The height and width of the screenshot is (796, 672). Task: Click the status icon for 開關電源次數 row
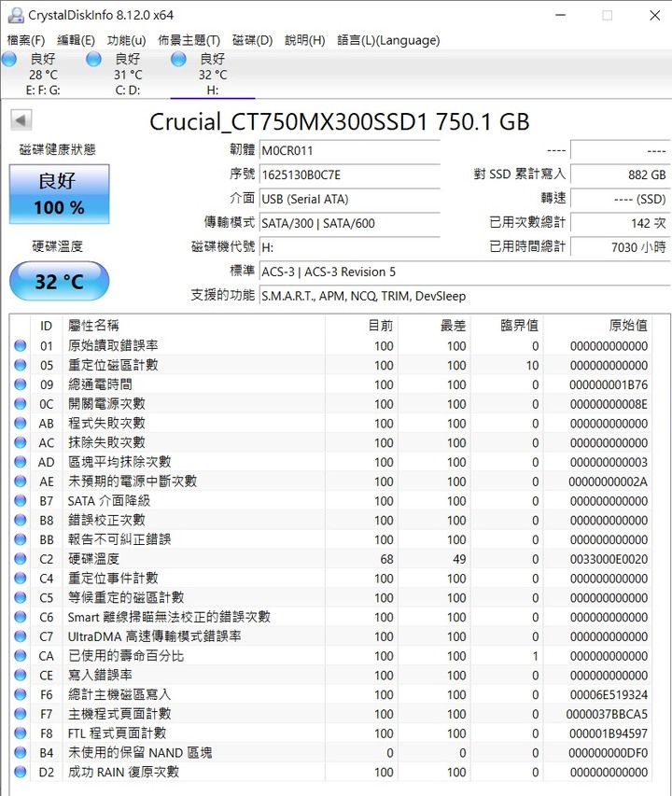[x=21, y=403]
